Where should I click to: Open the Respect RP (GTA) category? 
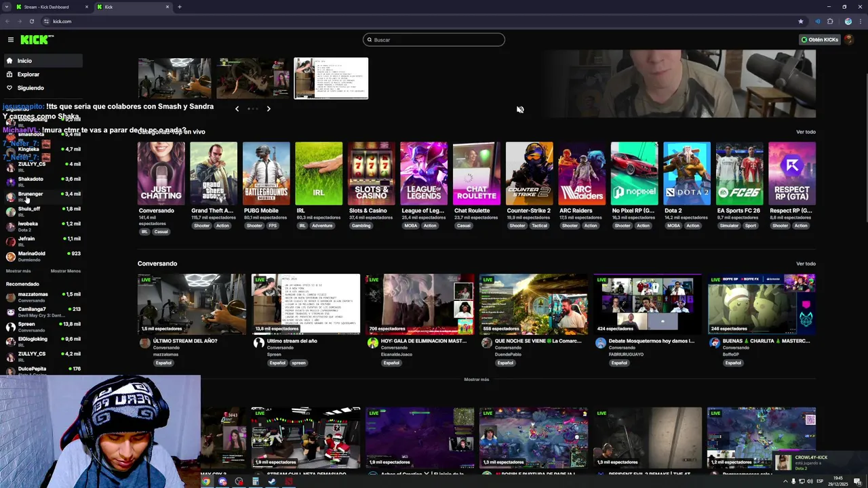(x=792, y=174)
